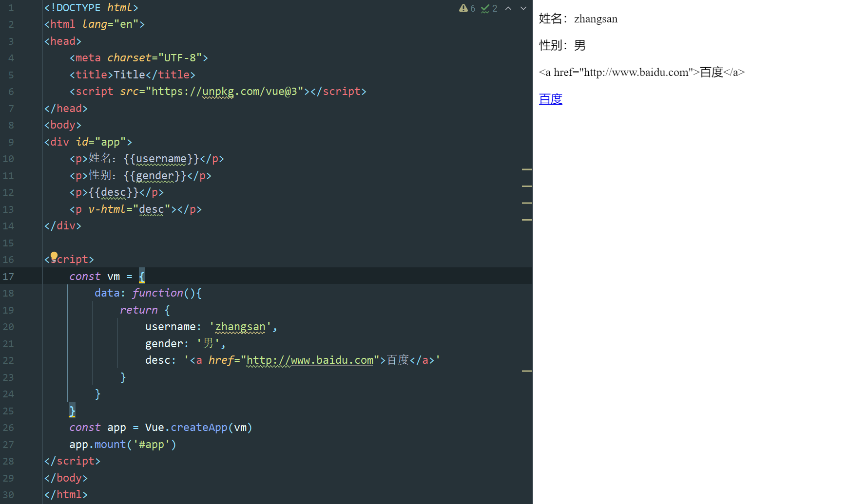
Task: Click the v-html attribute on line 13
Action: (x=107, y=209)
